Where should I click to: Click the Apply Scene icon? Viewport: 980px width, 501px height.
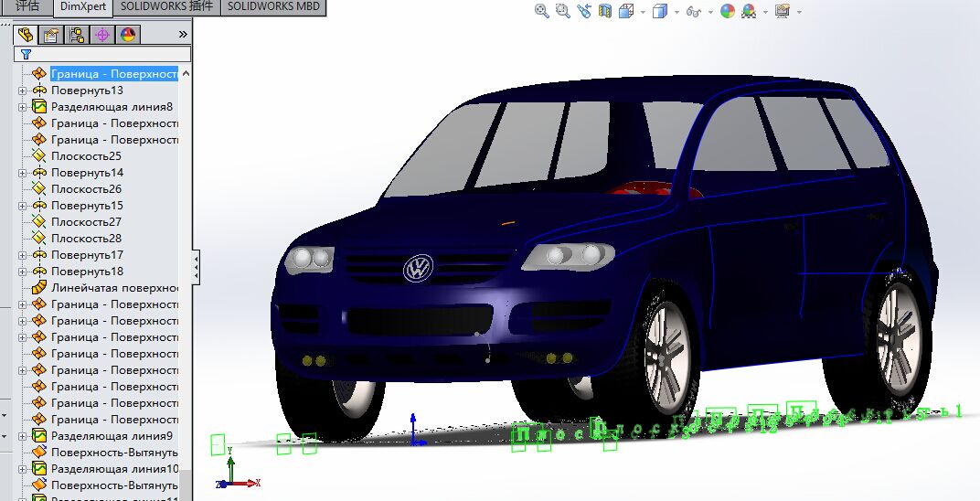pos(749,11)
